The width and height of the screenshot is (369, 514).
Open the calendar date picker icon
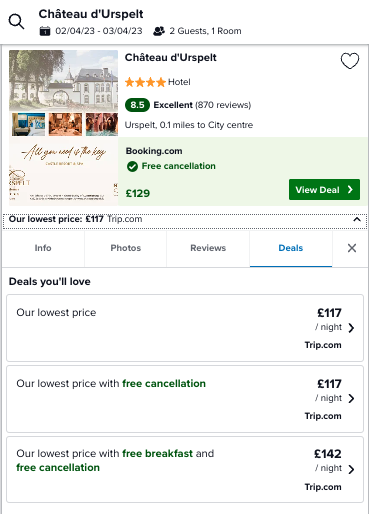[45, 31]
